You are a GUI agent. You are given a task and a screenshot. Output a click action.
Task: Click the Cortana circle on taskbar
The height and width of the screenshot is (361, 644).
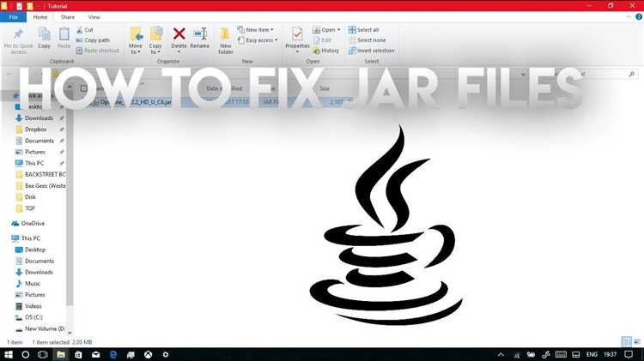[x=26, y=354]
